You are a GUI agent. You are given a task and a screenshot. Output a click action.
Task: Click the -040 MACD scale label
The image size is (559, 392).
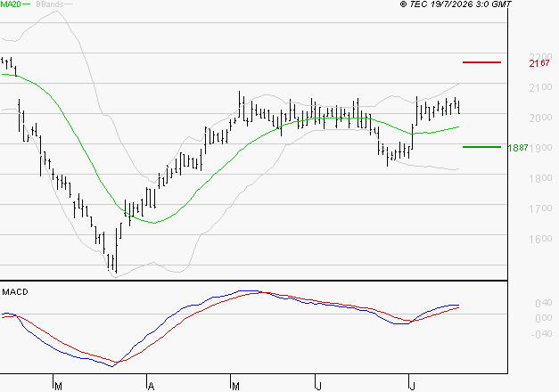coord(541,334)
